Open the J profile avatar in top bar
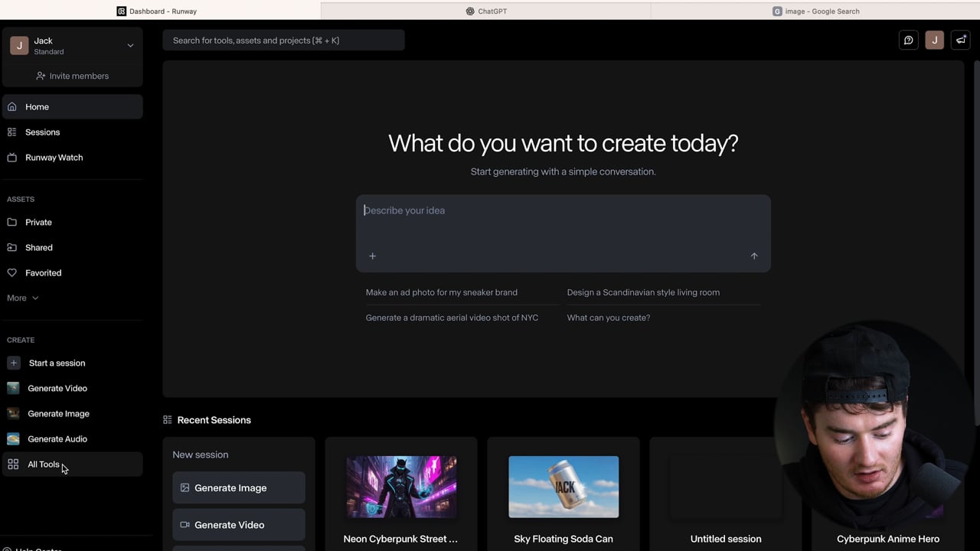980x551 pixels. [x=935, y=41]
